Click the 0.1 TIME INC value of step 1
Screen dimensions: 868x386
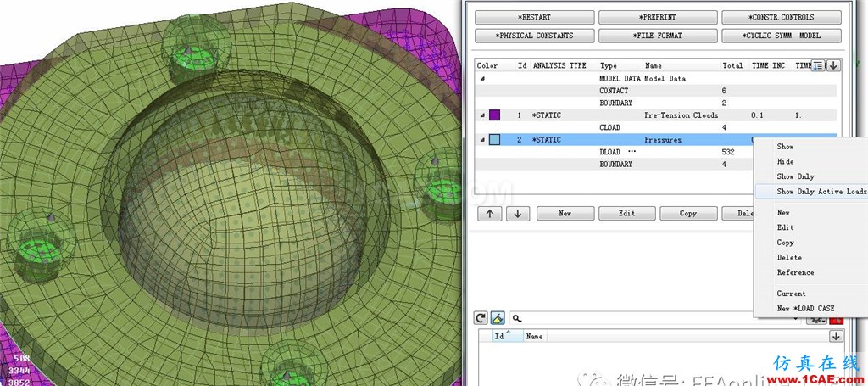click(757, 115)
